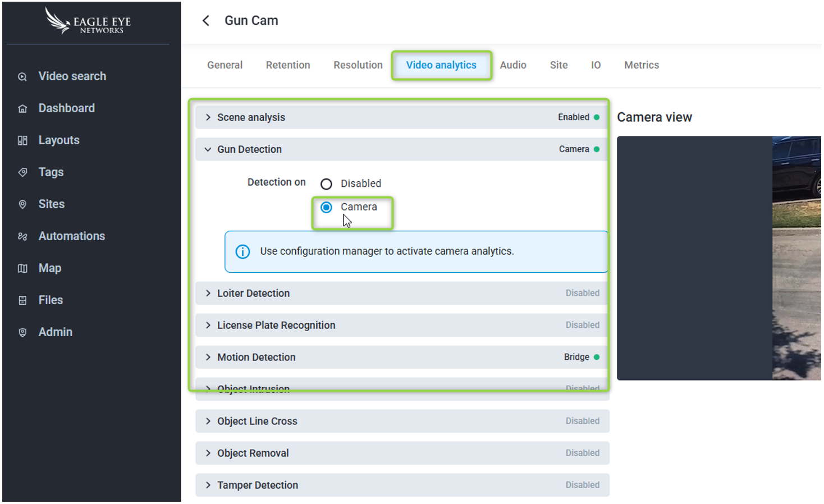Image resolution: width=824 pixels, height=504 pixels.
Task: Click the Camera view video preview
Action: 718,258
